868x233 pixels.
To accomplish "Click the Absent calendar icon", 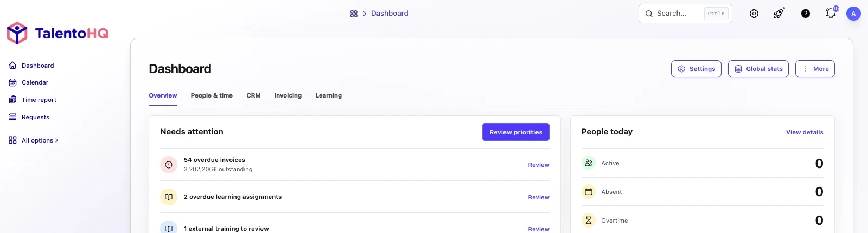I will (x=589, y=192).
